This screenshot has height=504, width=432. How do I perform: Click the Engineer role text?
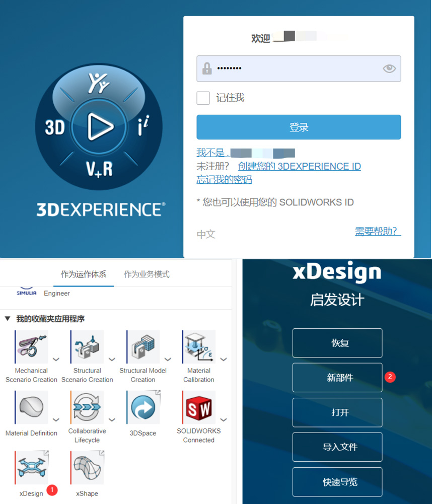(x=57, y=293)
